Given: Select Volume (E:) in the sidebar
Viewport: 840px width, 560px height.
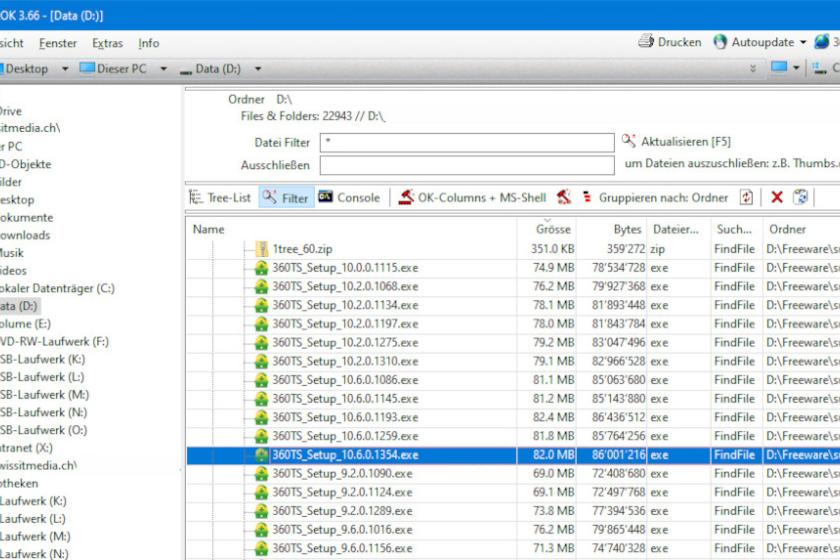Looking at the screenshot, I should click(x=25, y=324).
